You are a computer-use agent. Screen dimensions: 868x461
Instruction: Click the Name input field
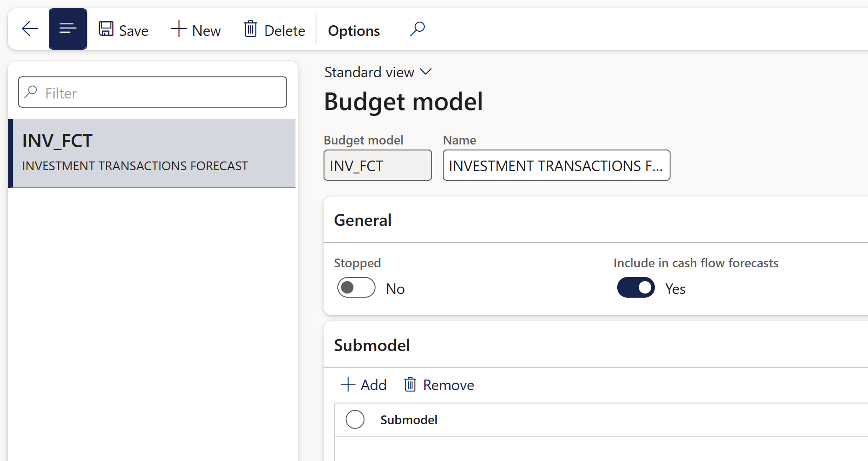pyautogui.click(x=556, y=166)
